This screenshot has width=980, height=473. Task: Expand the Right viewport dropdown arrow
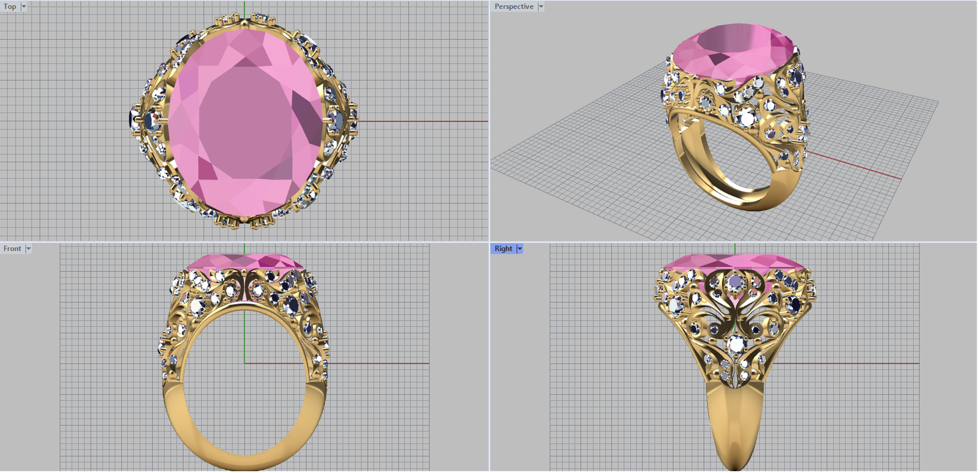519,249
